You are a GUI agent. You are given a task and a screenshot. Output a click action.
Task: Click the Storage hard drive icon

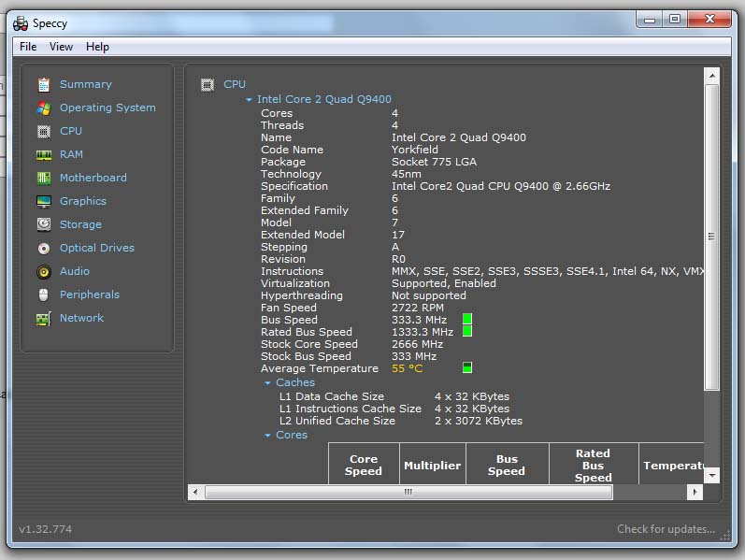(x=44, y=224)
